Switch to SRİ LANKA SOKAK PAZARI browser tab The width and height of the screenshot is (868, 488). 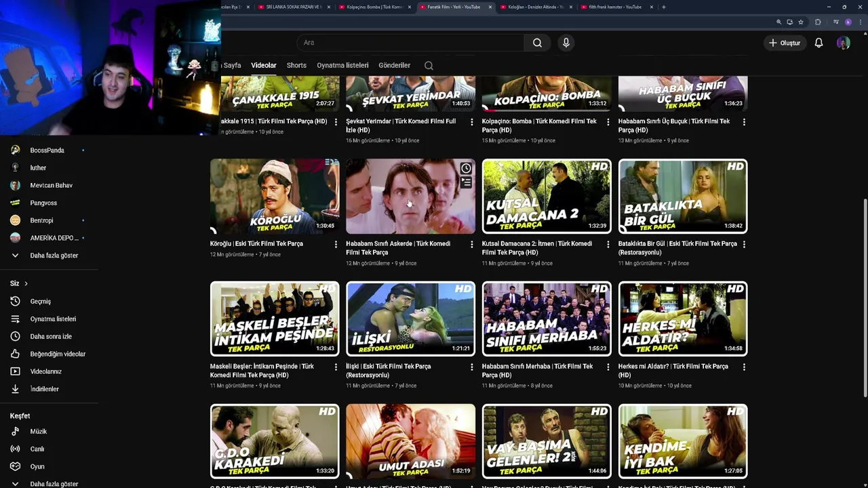pyautogui.click(x=294, y=7)
